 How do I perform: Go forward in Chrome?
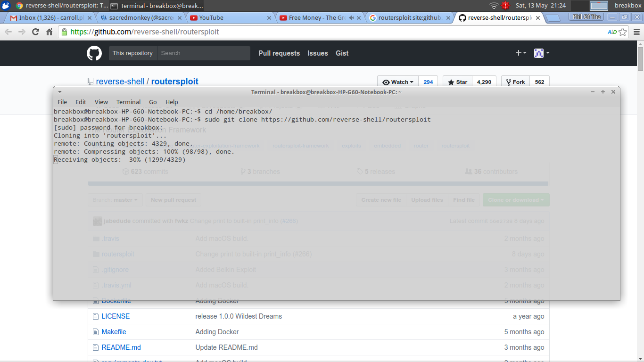pos(22,32)
